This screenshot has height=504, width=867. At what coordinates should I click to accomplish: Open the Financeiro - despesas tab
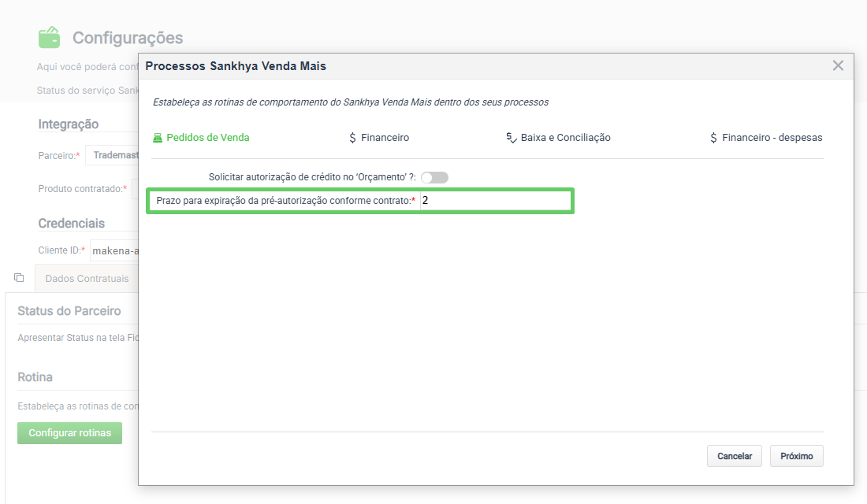pyautogui.click(x=766, y=138)
